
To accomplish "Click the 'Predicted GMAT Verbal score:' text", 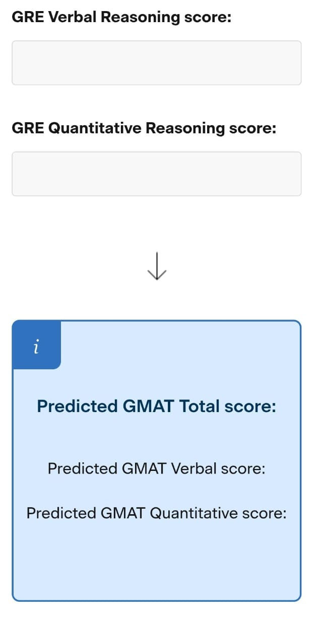I will pyautogui.click(x=157, y=468).
